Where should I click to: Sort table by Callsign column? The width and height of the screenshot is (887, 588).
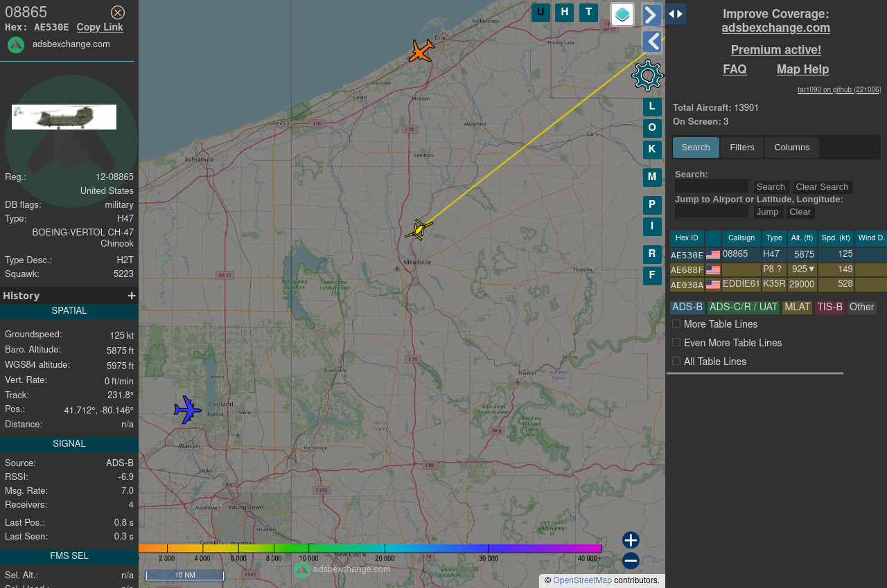741,238
